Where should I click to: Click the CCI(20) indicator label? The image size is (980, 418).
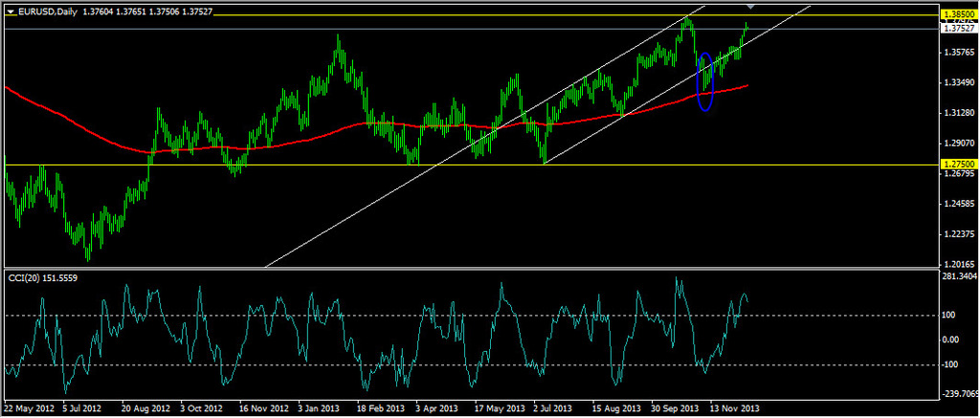34,277
